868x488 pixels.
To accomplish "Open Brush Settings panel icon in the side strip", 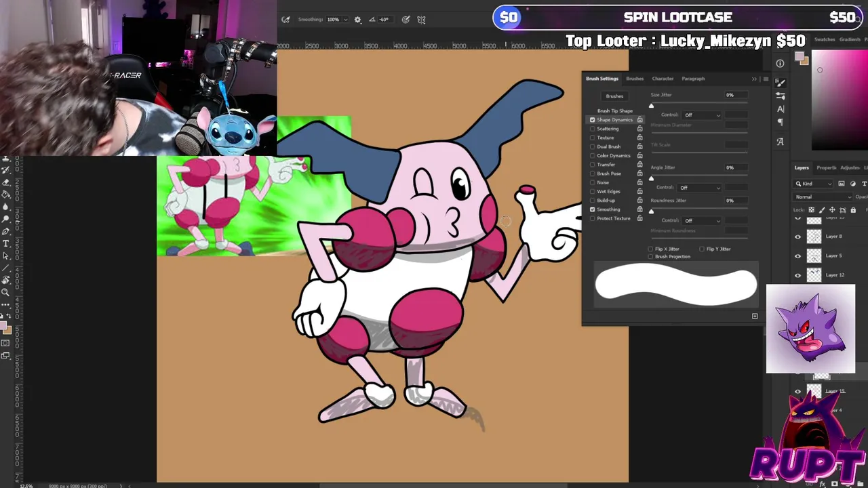I will point(780,83).
